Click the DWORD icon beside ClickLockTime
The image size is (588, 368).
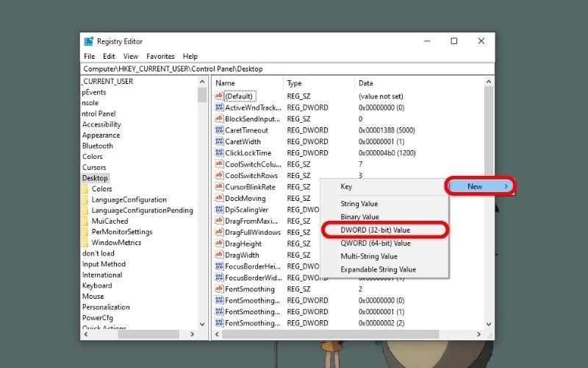click(219, 152)
